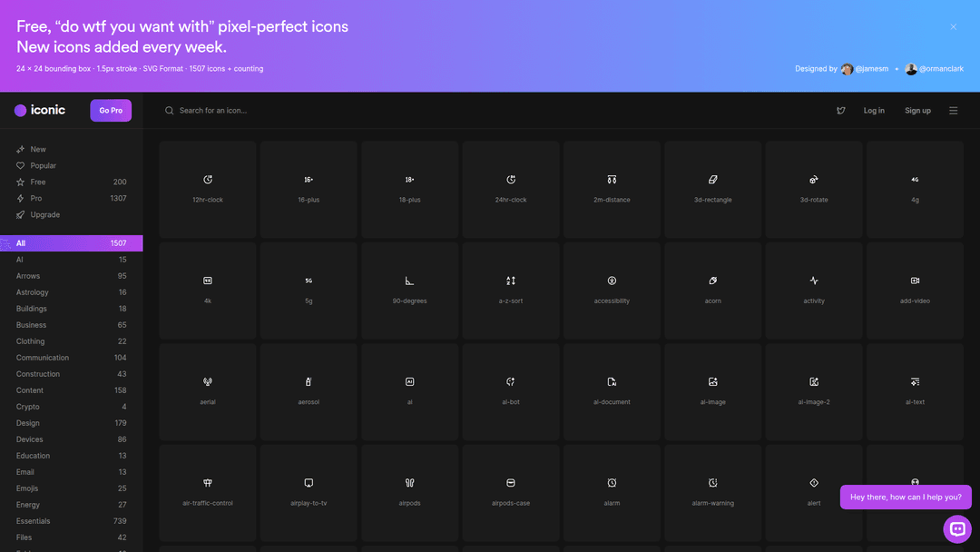Choose the accessibility icon tile
This screenshot has height=552, width=980.
click(612, 290)
